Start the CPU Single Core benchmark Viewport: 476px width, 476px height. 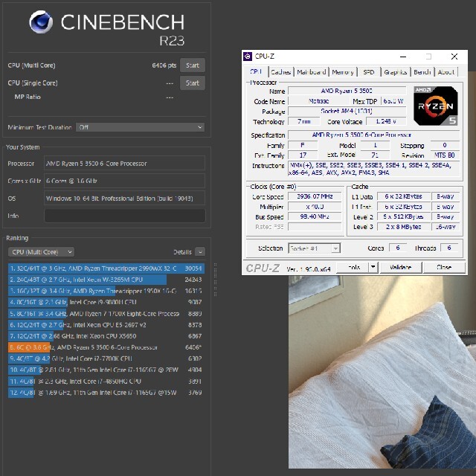(193, 83)
